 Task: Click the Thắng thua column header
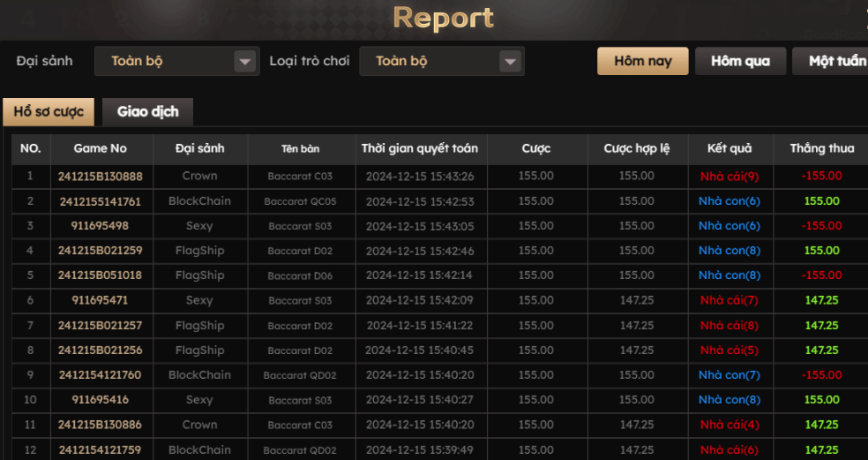tap(821, 148)
